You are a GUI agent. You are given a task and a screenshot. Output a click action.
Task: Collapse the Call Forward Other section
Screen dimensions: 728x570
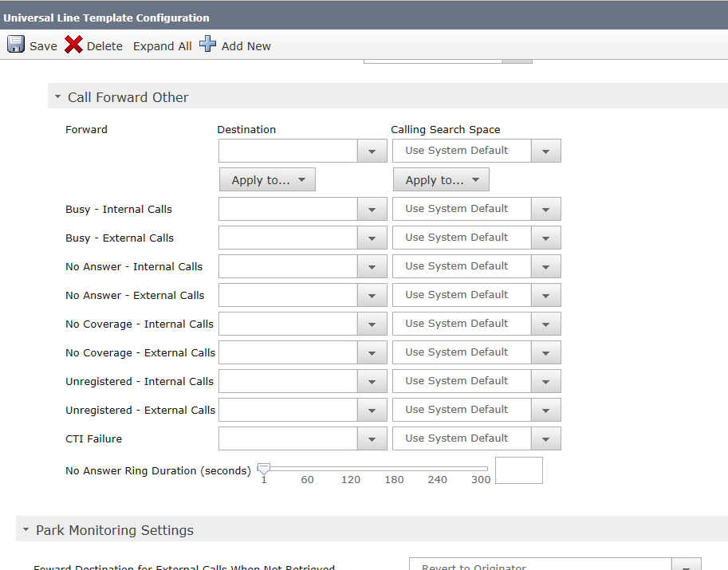[57, 97]
